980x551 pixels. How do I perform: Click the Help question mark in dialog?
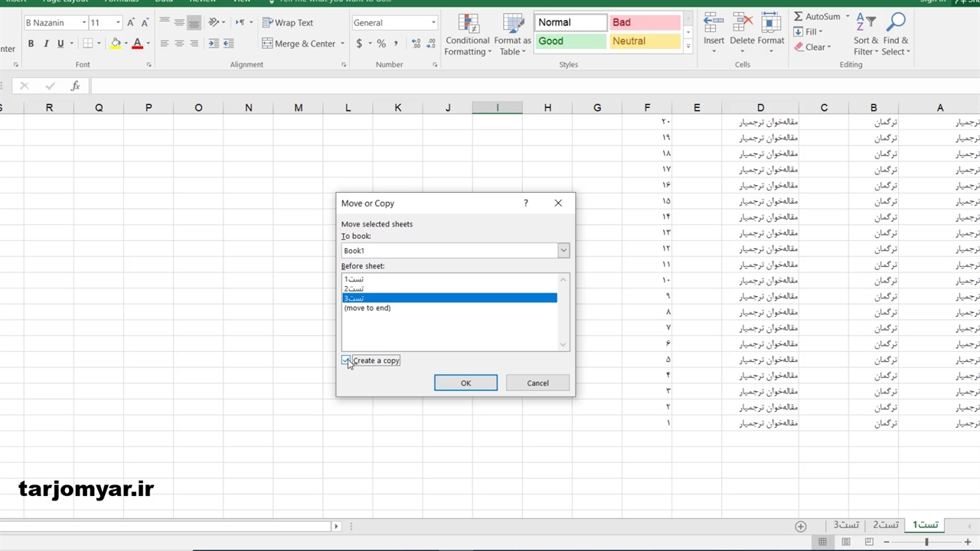point(525,203)
